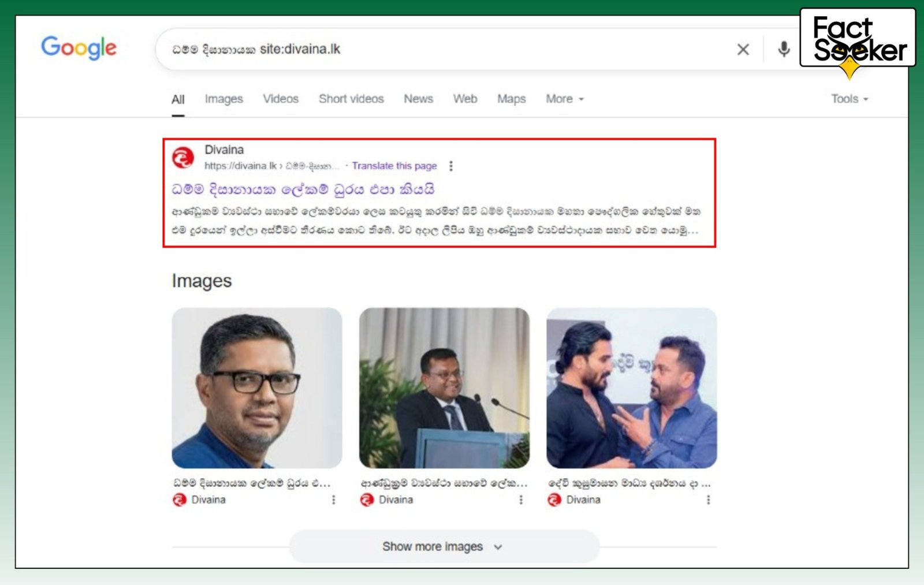
Task: Go to the News tab
Action: click(418, 99)
